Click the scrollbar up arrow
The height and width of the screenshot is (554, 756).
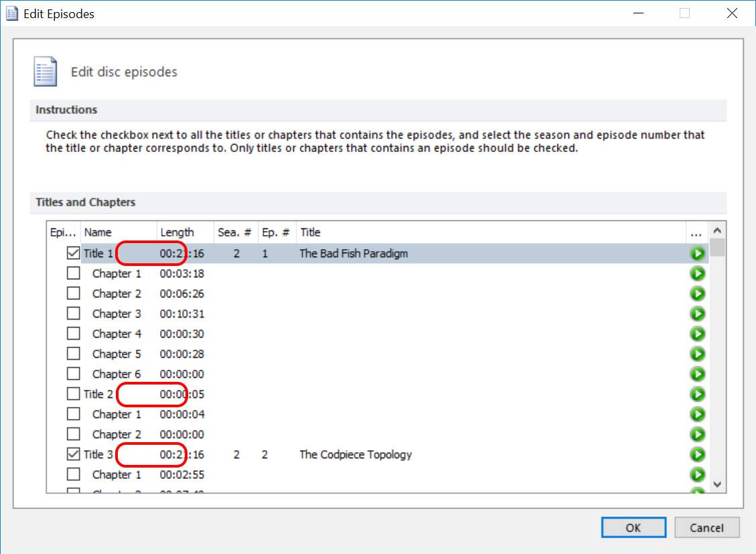(717, 230)
